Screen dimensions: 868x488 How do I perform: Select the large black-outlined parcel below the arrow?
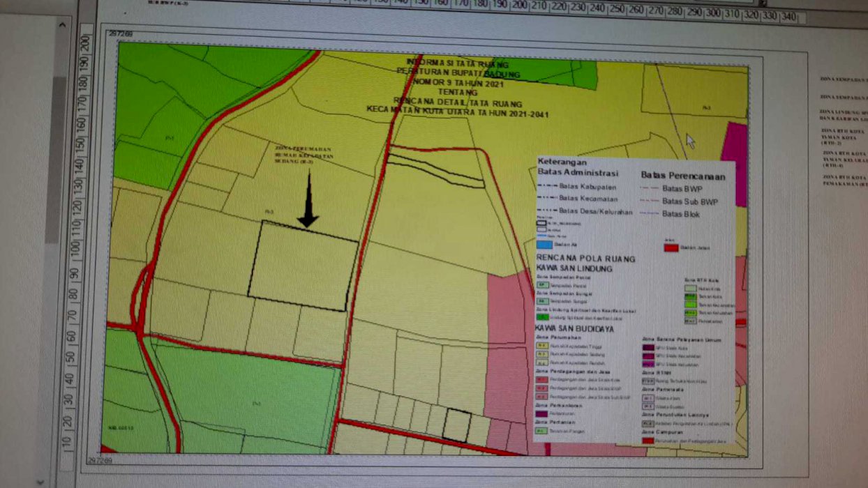(x=303, y=265)
